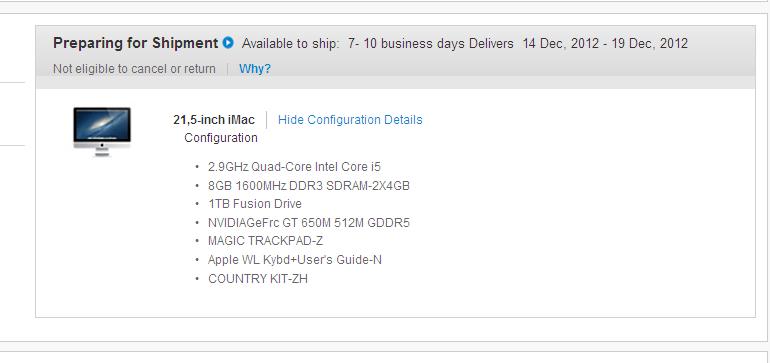Click the iMac product thumbnail image
Image resolution: width=770 pixels, height=363 pixels.
tap(102, 131)
